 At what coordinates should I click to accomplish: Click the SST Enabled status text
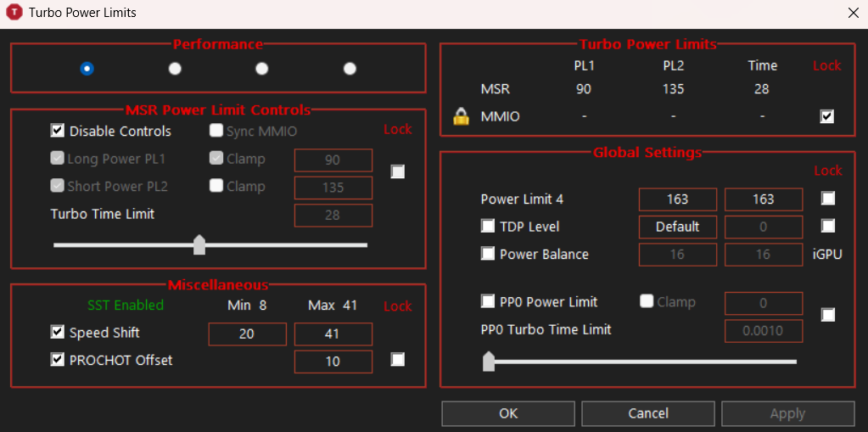point(126,306)
